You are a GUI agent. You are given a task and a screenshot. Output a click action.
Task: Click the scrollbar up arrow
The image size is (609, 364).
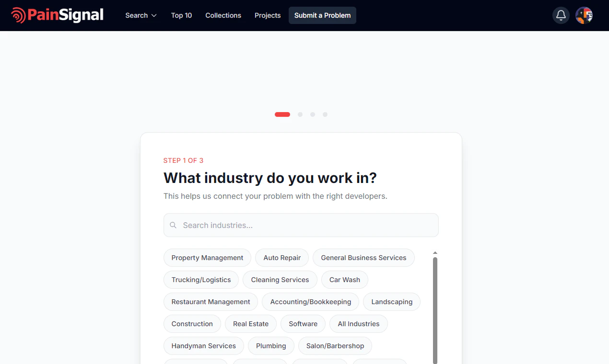[435, 252]
